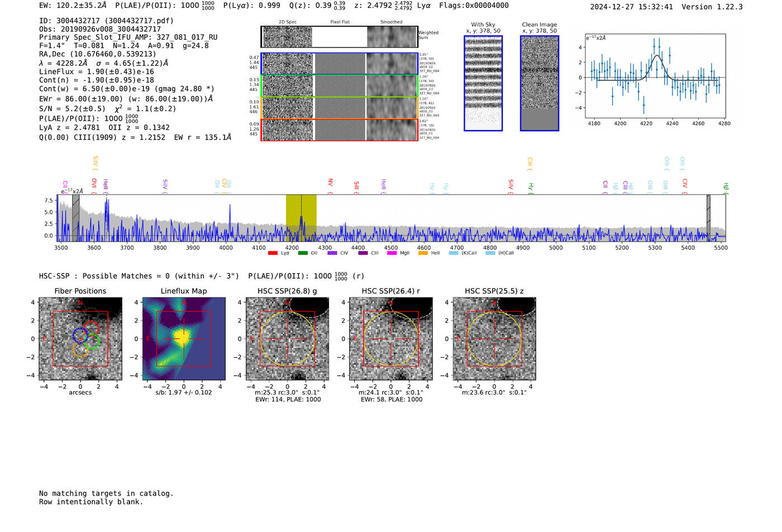
Task: Click the 'arcsecs' axis label
Action: click(80, 392)
